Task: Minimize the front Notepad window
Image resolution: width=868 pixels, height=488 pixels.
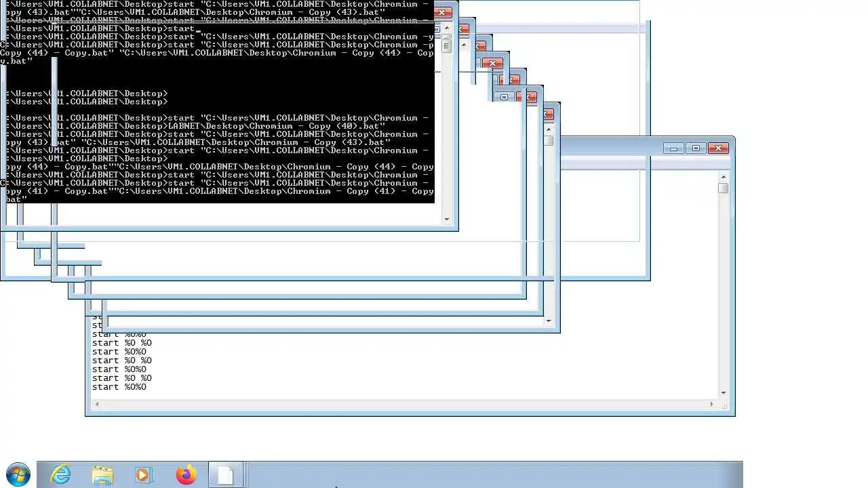Action: pyautogui.click(x=673, y=148)
